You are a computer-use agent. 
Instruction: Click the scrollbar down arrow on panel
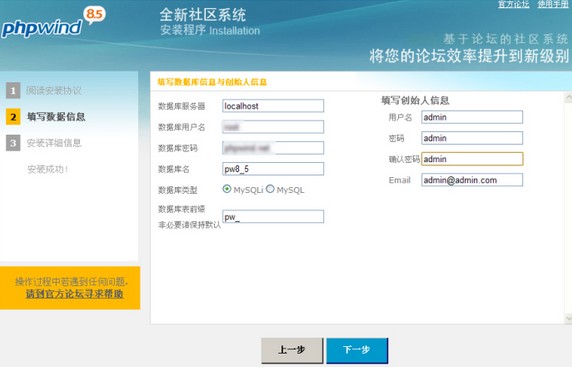(x=568, y=318)
